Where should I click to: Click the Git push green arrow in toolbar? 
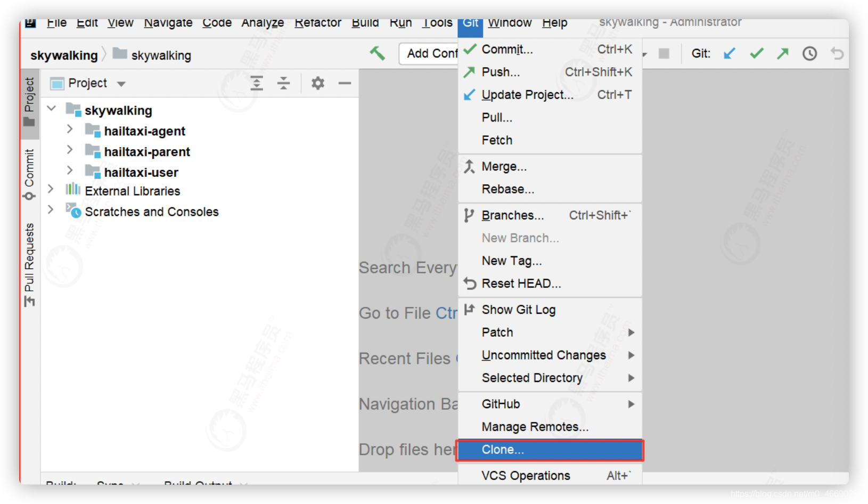783,53
